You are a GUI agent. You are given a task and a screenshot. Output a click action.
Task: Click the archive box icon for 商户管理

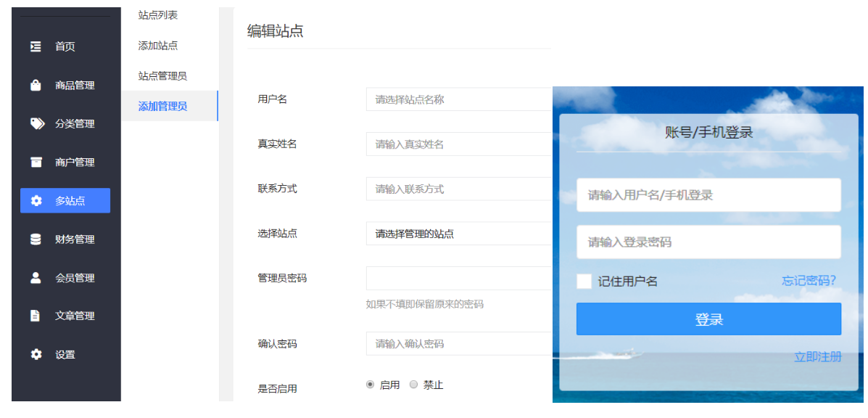pyautogui.click(x=36, y=163)
